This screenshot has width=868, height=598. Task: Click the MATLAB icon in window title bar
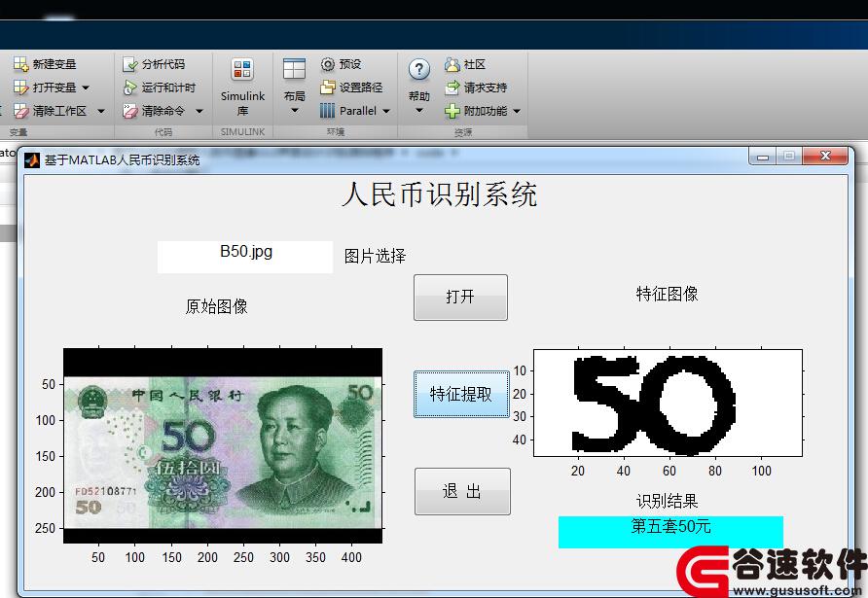pyautogui.click(x=32, y=160)
